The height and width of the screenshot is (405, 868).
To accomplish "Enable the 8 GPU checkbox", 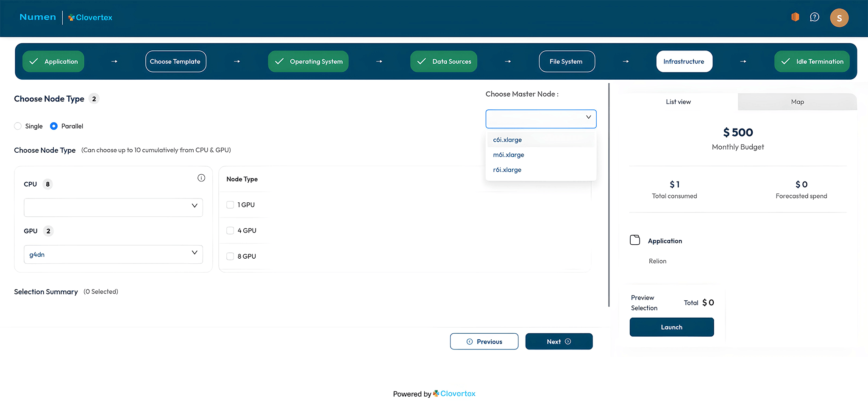I will tap(230, 256).
